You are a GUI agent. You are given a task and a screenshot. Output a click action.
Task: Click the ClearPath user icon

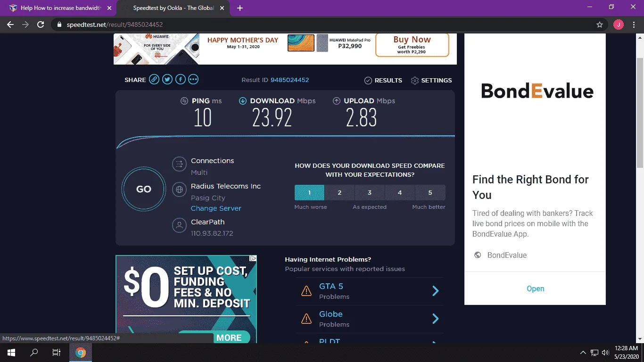179,225
